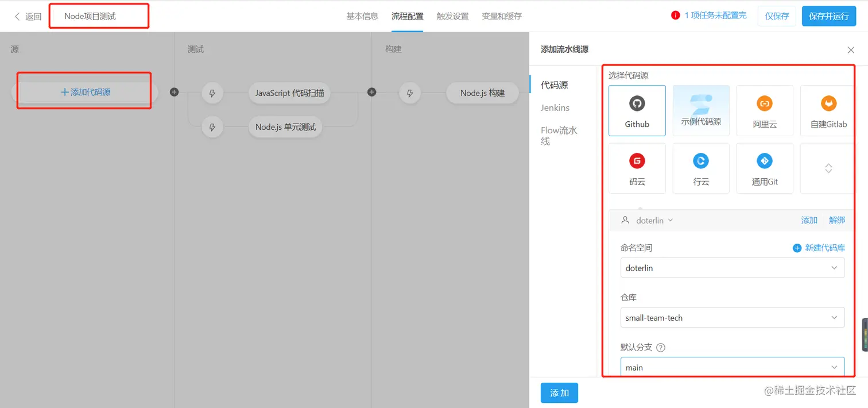Image resolution: width=868 pixels, height=408 pixels.
Task: Pick the 行云 code source card
Action: pyautogui.click(x=701, y=168)
